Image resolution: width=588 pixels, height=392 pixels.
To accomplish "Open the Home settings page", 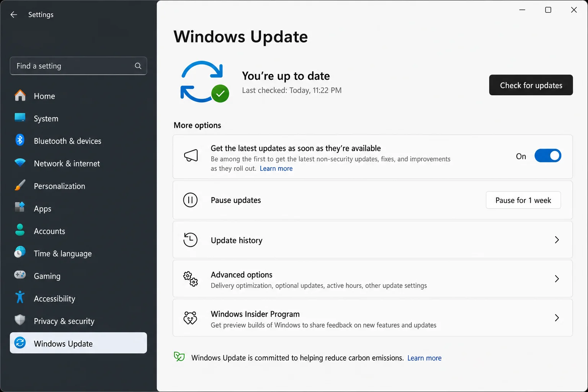I will (78, 96).
